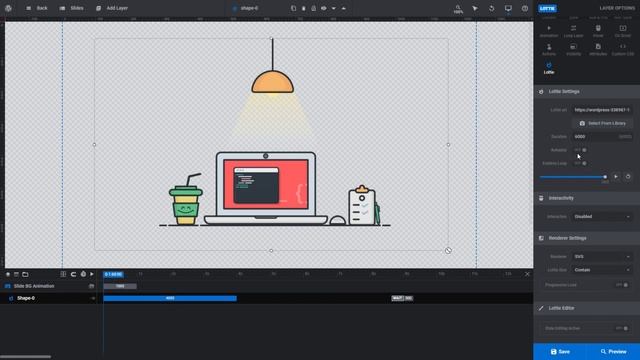
Task: Click the timeline folder icon
Action: 25,274
